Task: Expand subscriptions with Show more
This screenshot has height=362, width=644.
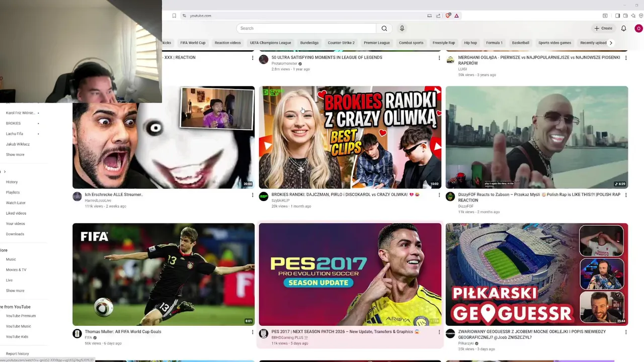Action: pos(15,155)
